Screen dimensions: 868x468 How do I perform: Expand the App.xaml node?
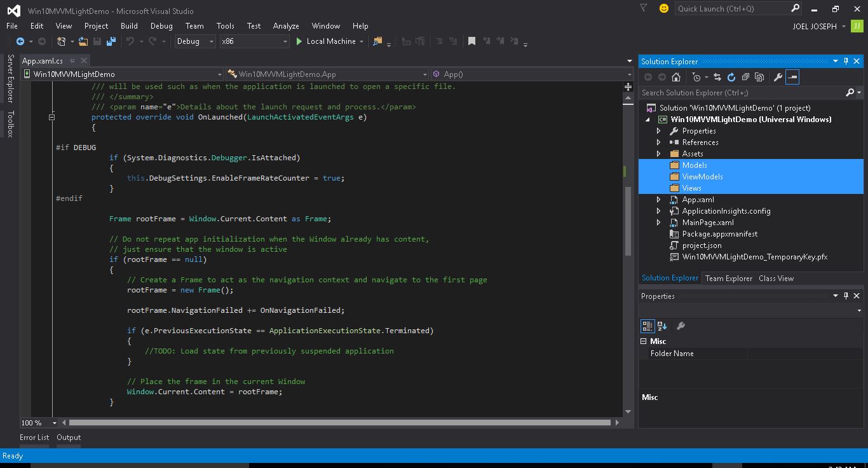[659, 200]
